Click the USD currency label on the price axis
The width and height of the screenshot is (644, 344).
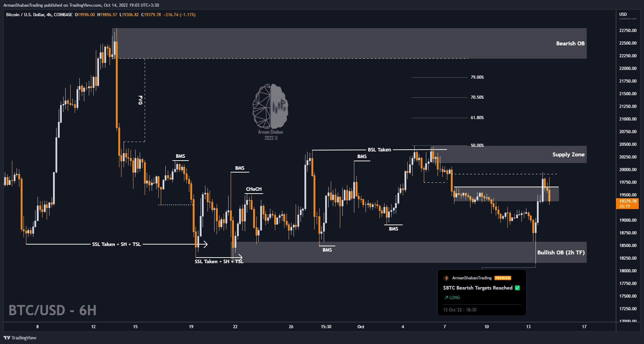coord(623,14)
